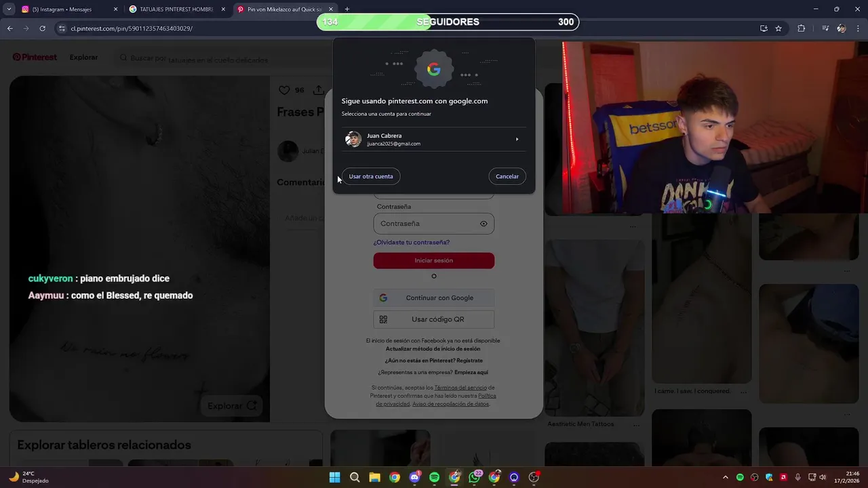Viewport: 868px width, 488px height.
Task: Open the volume icon in system tray
Action: pyautogui.click(x=823, y=477)
